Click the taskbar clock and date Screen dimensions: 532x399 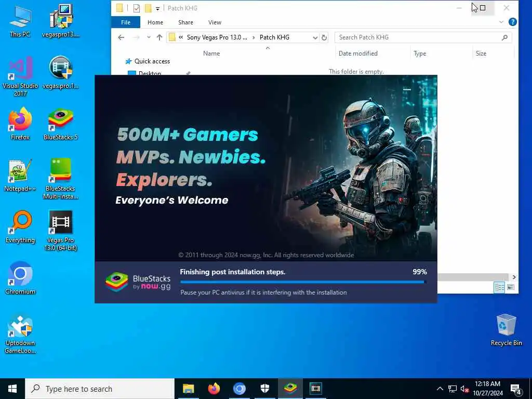pyautogui.click(x=487, y=389)
